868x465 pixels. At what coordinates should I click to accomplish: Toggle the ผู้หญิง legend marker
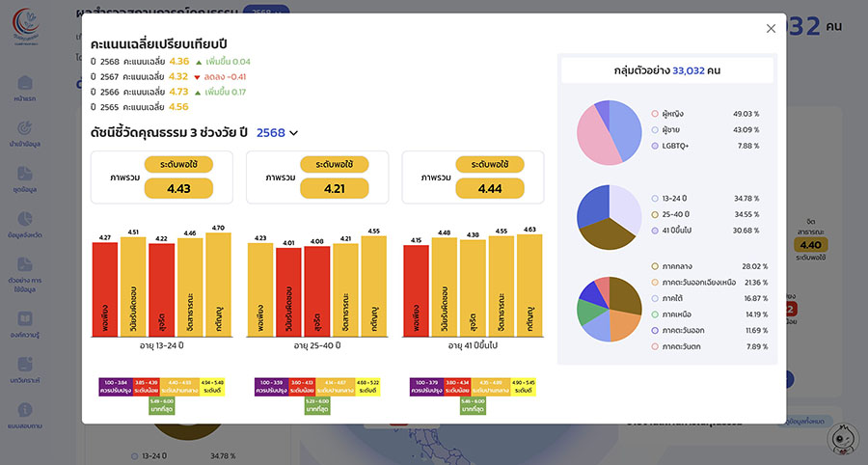point(655,113)
